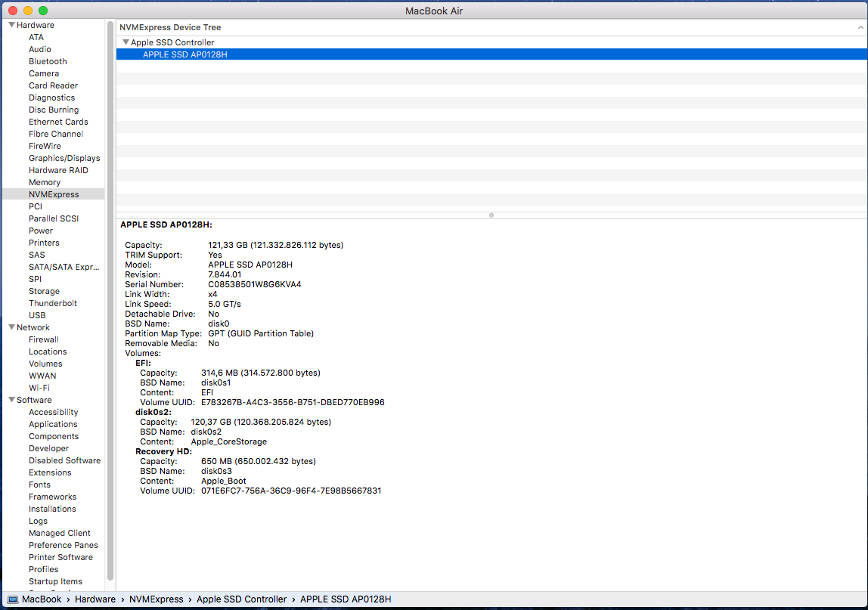Select Disc Burning item

pos(54,110)
